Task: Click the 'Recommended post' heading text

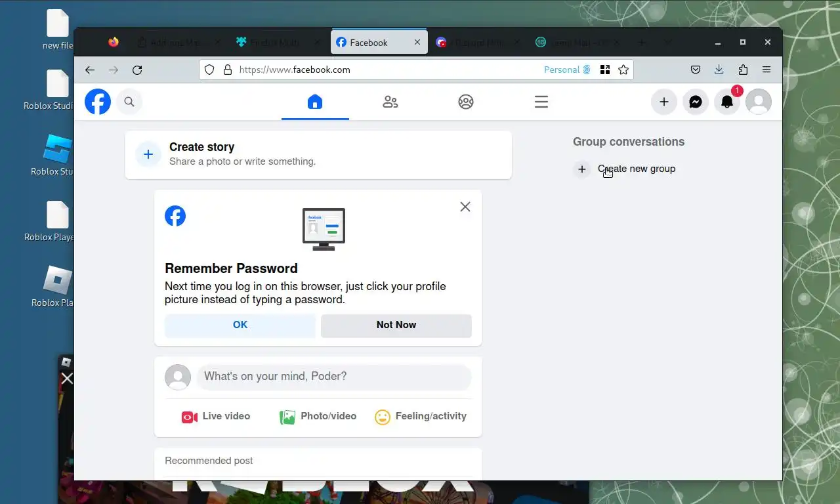Action: (209, 461)
